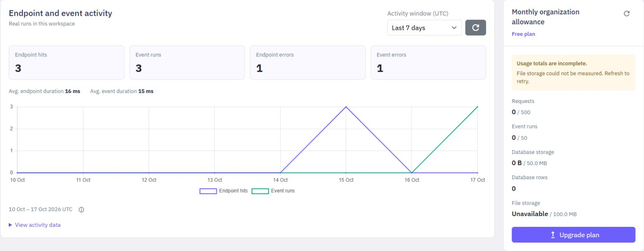Open the Free plan link
Viewport: 644px width, 251px height.
click(523, 34)
